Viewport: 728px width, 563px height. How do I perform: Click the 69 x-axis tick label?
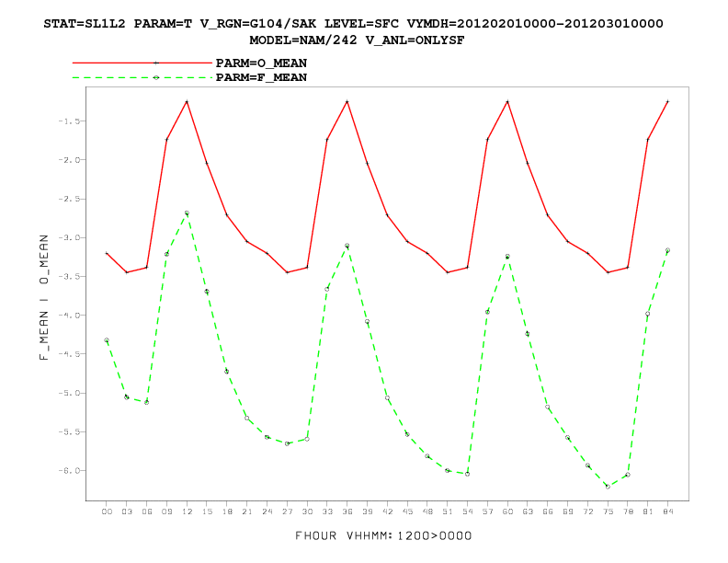click(568, 511)
